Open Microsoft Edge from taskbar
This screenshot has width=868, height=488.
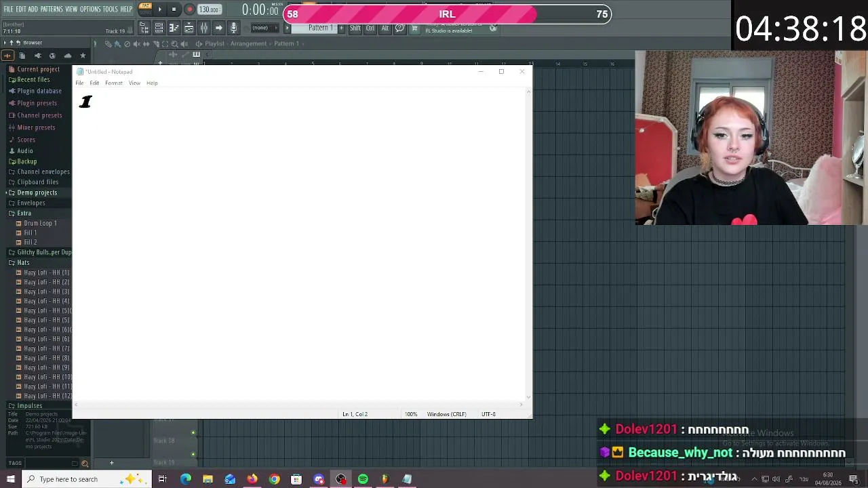pos(186,479)
